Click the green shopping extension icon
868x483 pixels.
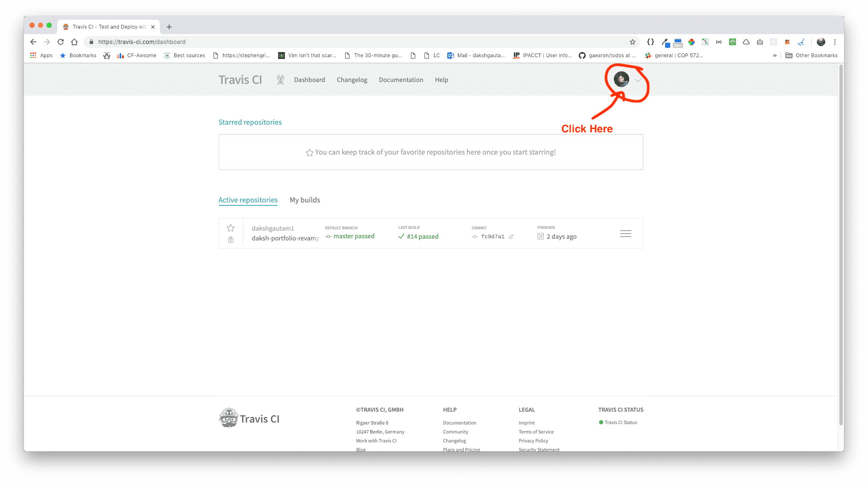(x=732, y=42)
